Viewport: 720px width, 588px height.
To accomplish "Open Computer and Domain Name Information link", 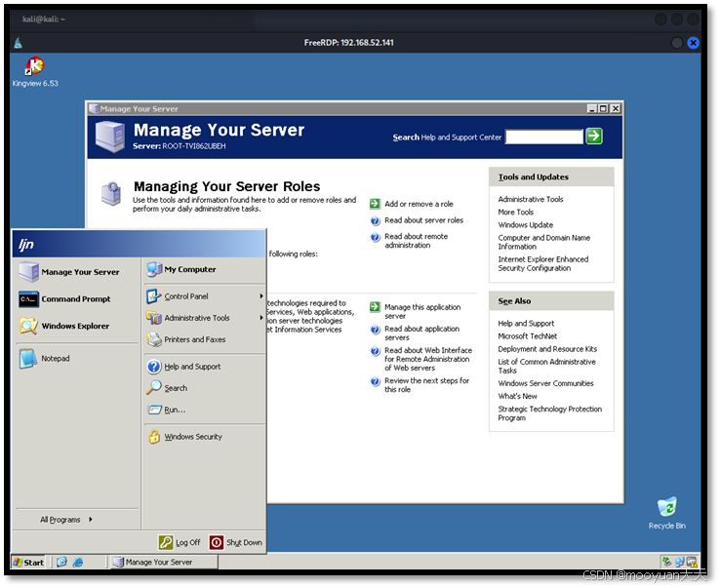I will pos(544,242).
